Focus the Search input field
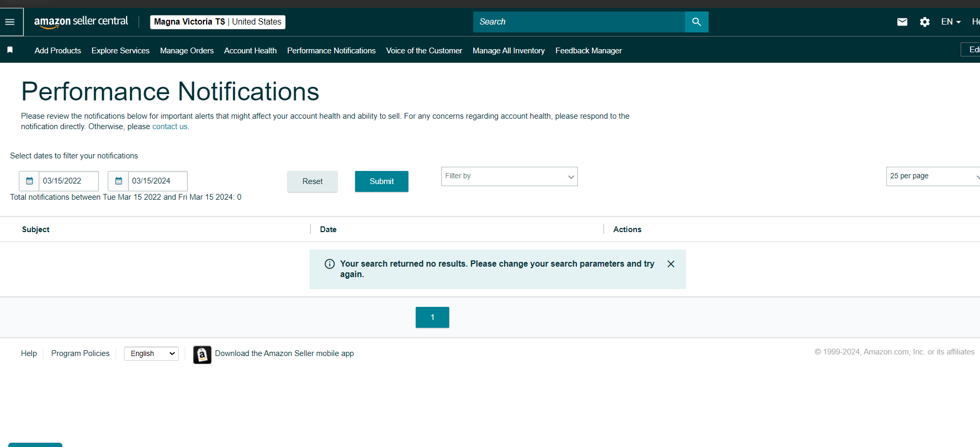The width and height of the screenshot is (980, 447). 579,22
